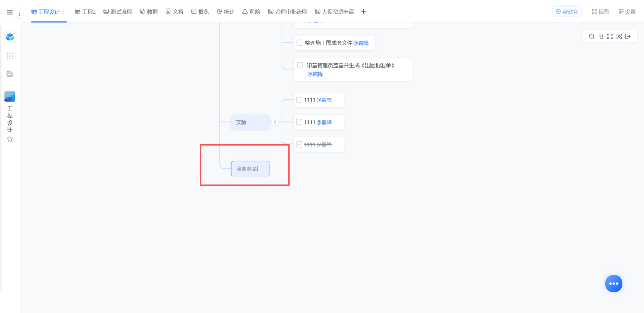
Task: Add a new tab with plus icon
Action: tap(363, 12)
